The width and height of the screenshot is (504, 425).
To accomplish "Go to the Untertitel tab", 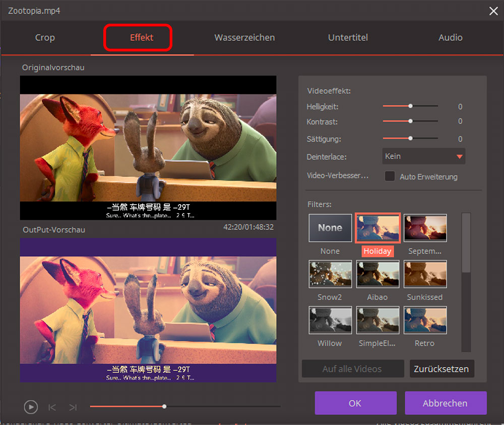I will coord(348,38).
